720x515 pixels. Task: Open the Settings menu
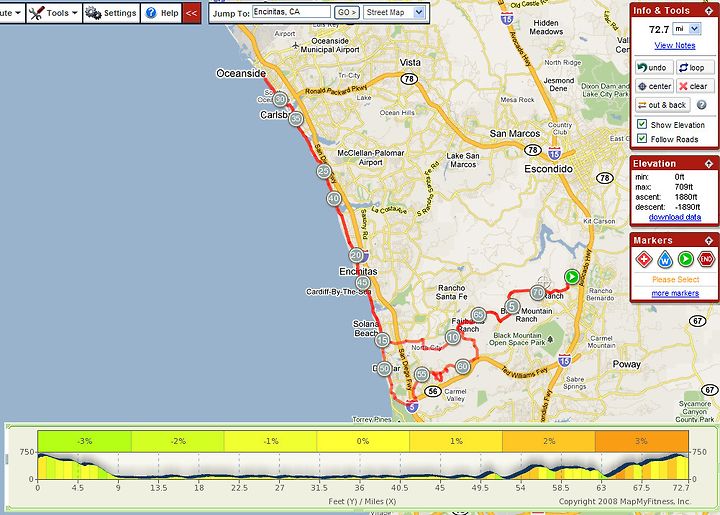pyautogui.click(x=112, y=13)
